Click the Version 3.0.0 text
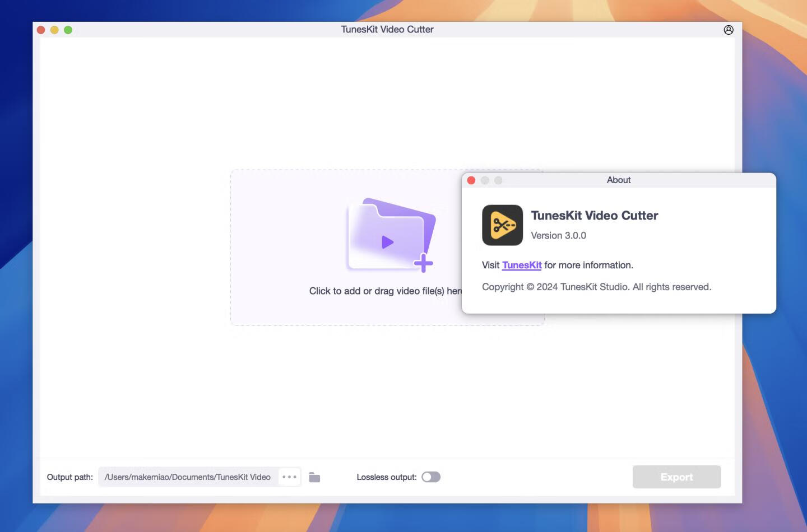The image size is (807, 532). coord(559,236)
